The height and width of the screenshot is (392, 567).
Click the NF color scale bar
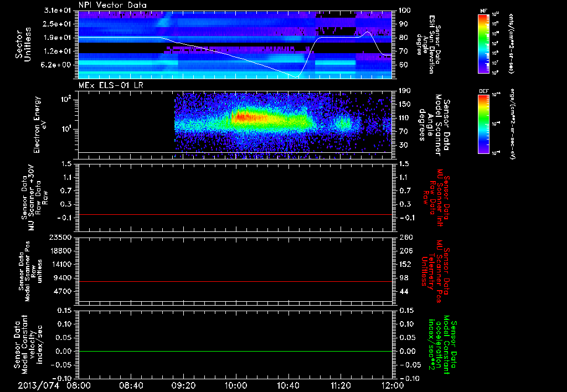coord(483,43)
